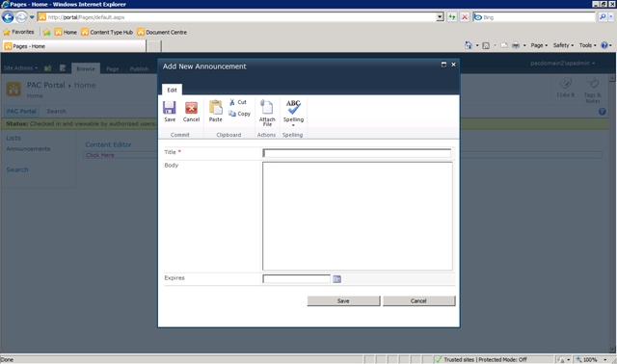Click the RSS feeds toolbar icon
Screen dimensions: 617x364
pos(486,45)
